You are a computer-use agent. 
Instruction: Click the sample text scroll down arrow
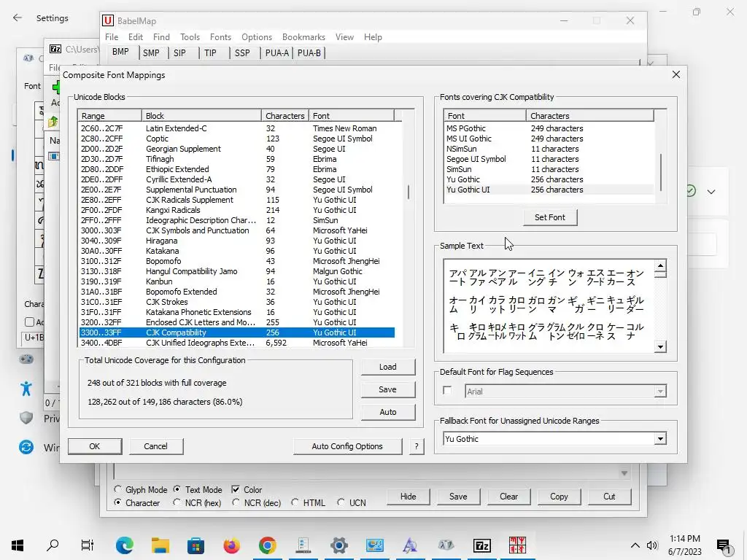click(659, 346)
